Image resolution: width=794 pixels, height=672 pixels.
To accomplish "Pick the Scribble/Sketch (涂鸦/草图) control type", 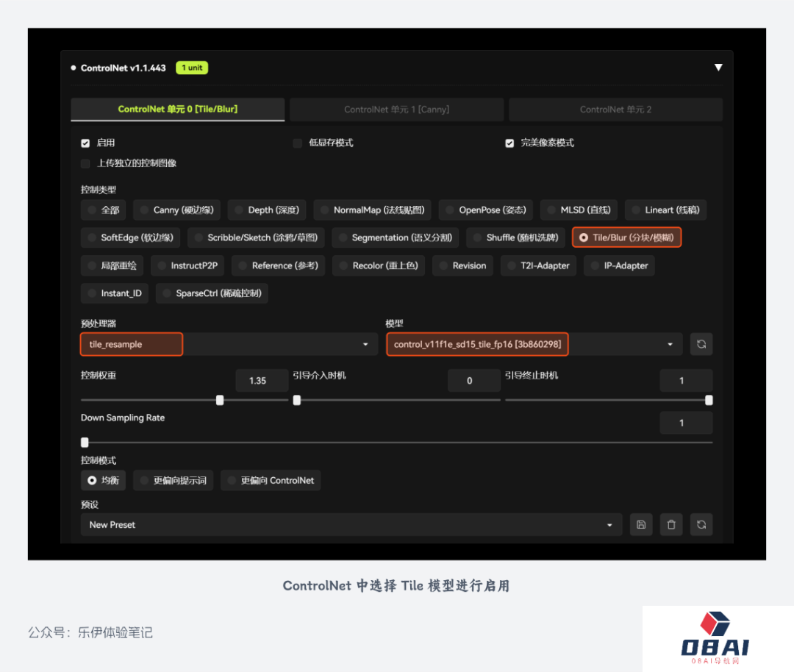I will point(256,237).
